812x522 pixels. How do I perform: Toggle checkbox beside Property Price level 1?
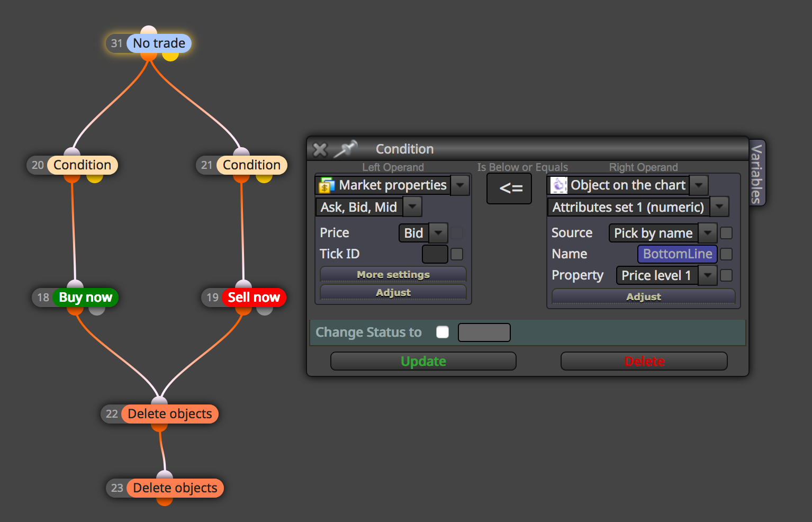726,275
